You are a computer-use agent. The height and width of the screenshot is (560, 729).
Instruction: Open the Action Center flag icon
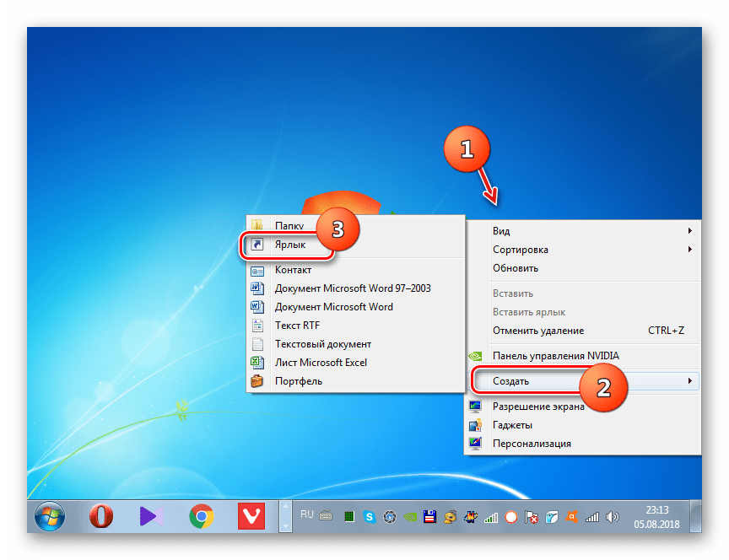coord(531,517)
